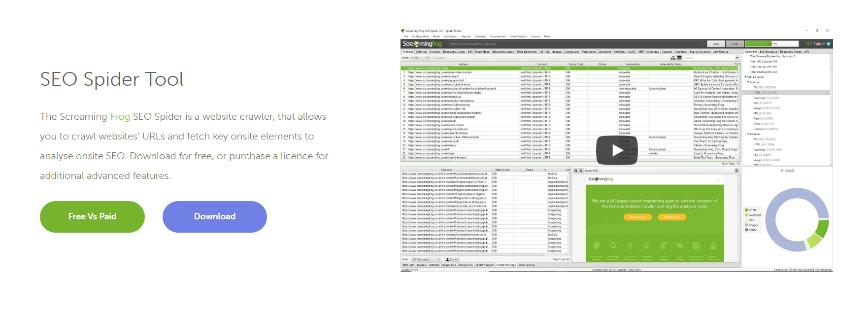Sort by the Indexability column header

(633, 64)
